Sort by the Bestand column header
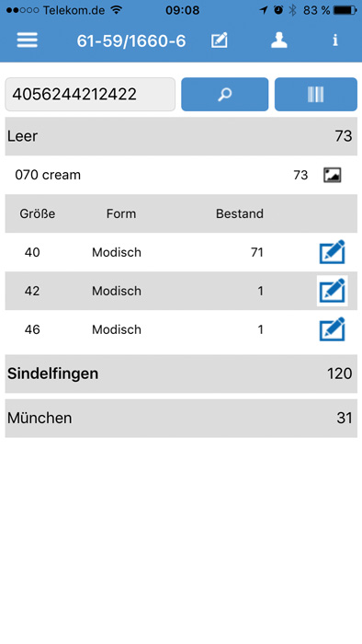The image size is (362, 644). [240, 213]
